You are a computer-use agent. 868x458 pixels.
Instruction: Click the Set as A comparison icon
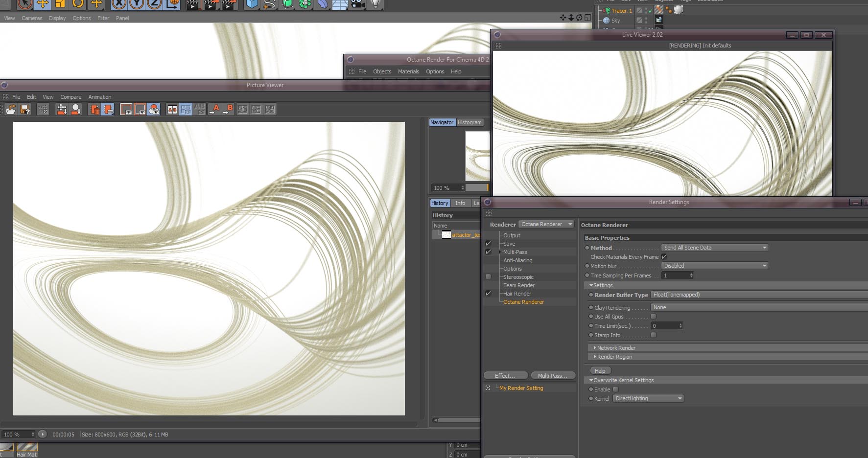click(x=214, y=110)
